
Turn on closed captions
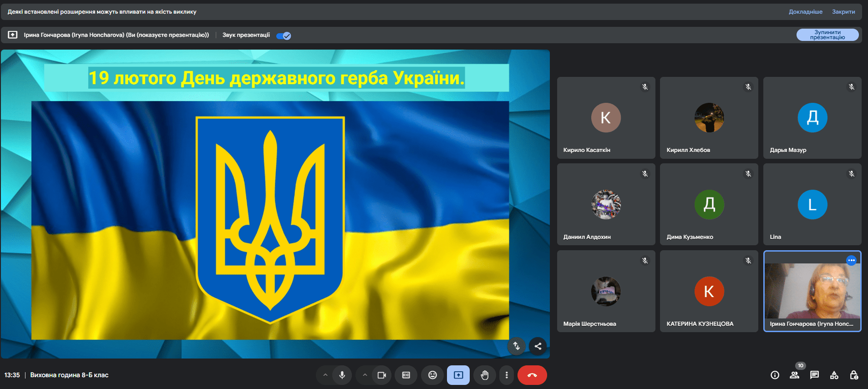[406, 375]
